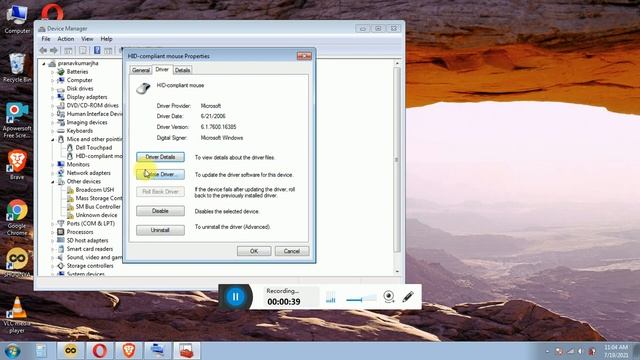Screen dimensions: 640x360
Task: Expand the Monitors node
Action: [53, 164]
